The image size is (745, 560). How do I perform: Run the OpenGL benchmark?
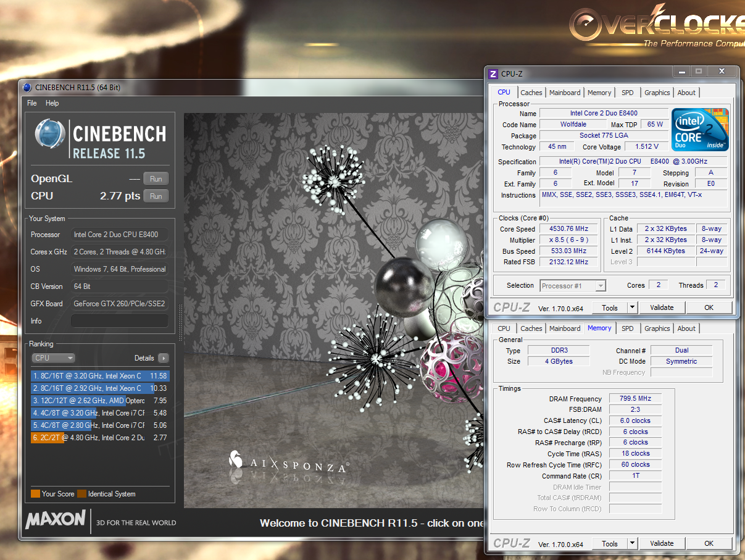pyautogui.click(x=156, y=179)
